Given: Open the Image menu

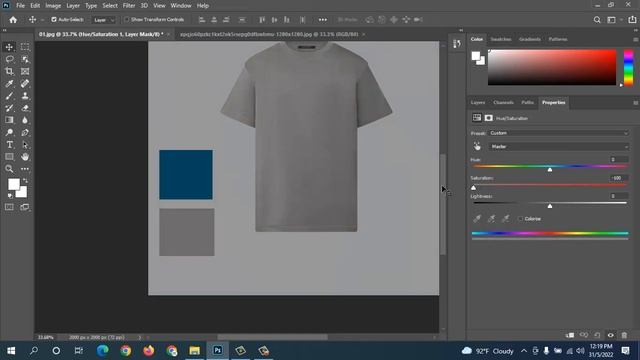Looking at the screenshot, I should tap(53, 6).
